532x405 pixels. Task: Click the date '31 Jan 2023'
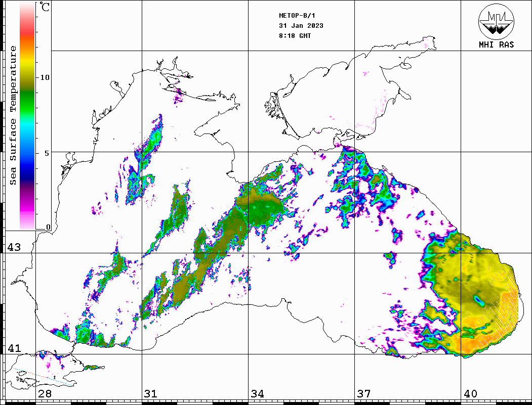tap(301, 26)
